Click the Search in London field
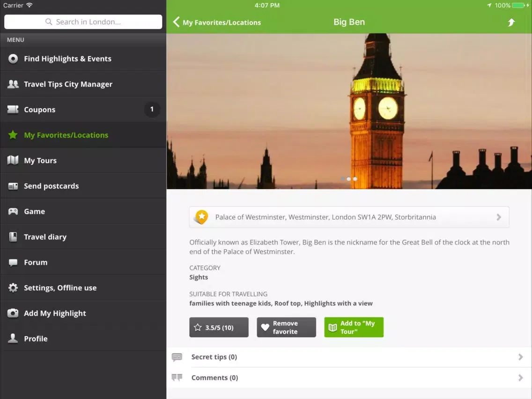The width and height of the screenshot is (532, 399). 83,22
